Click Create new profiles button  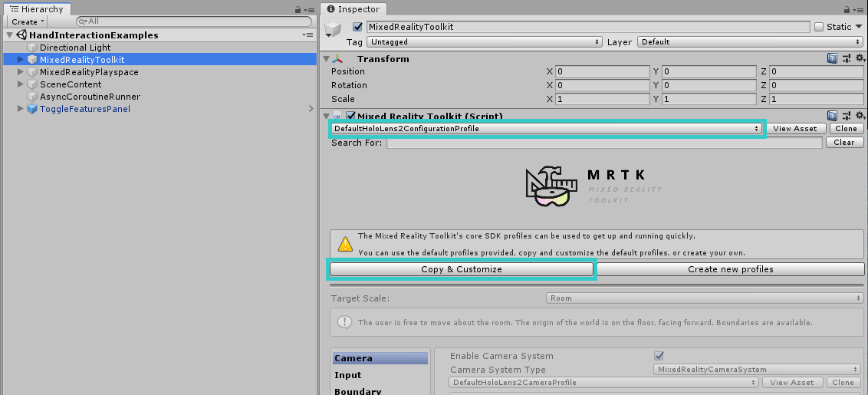coord(730,269)
